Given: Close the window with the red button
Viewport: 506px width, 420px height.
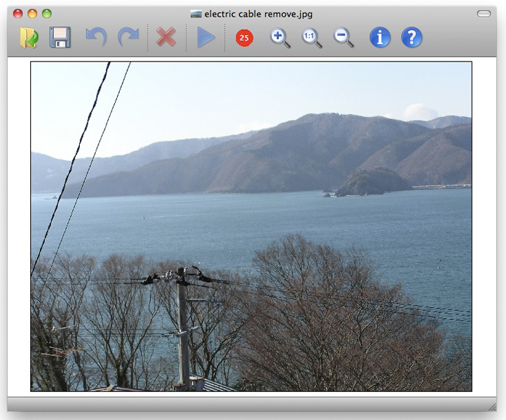Looking at the screenshot, I should 18,13.
